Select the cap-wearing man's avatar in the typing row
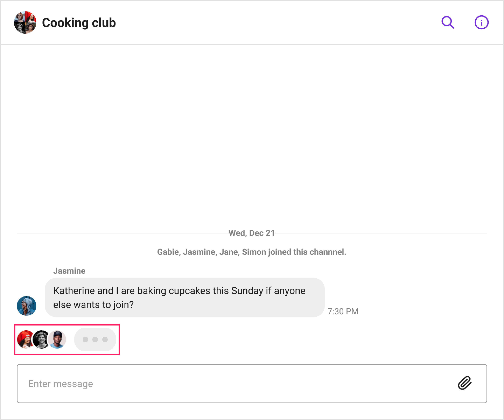Image resolution: width=504 pixels, height=420 pixels. [x=57, y=339]
